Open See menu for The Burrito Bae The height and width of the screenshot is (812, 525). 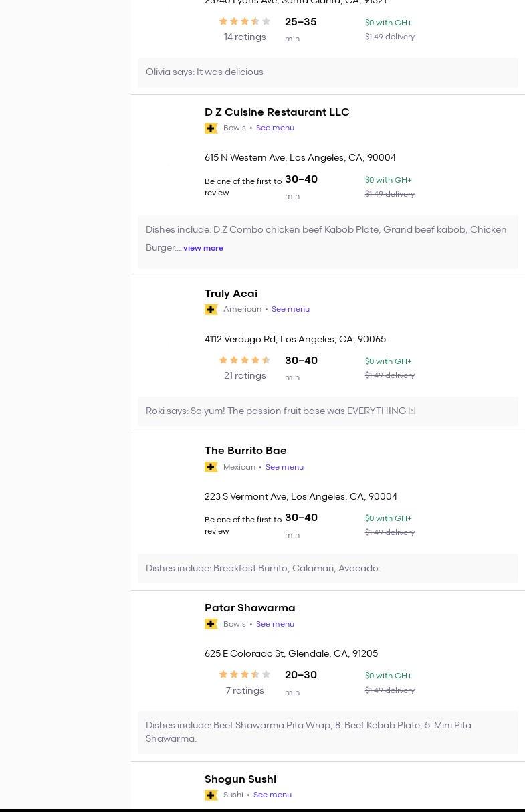pyautogui.click(x=284, y=467)
